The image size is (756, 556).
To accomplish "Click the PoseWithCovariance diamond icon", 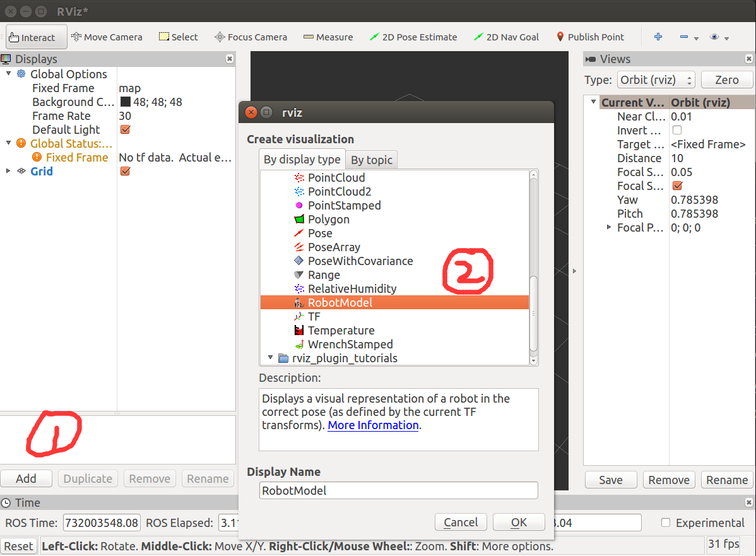I will pos(299,261).
